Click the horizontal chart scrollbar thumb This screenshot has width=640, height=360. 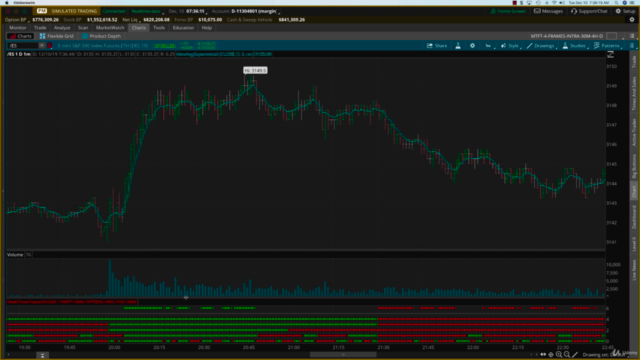coord(343,355)
